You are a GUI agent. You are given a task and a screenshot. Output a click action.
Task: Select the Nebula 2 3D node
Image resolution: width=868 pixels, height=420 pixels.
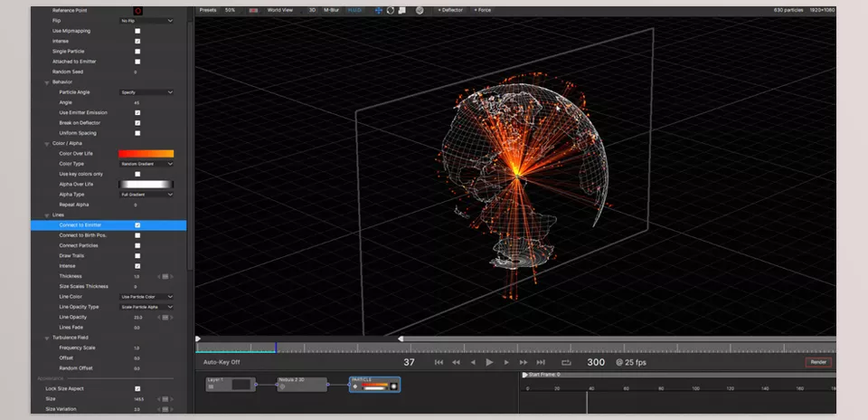click(x=302, y=385)
